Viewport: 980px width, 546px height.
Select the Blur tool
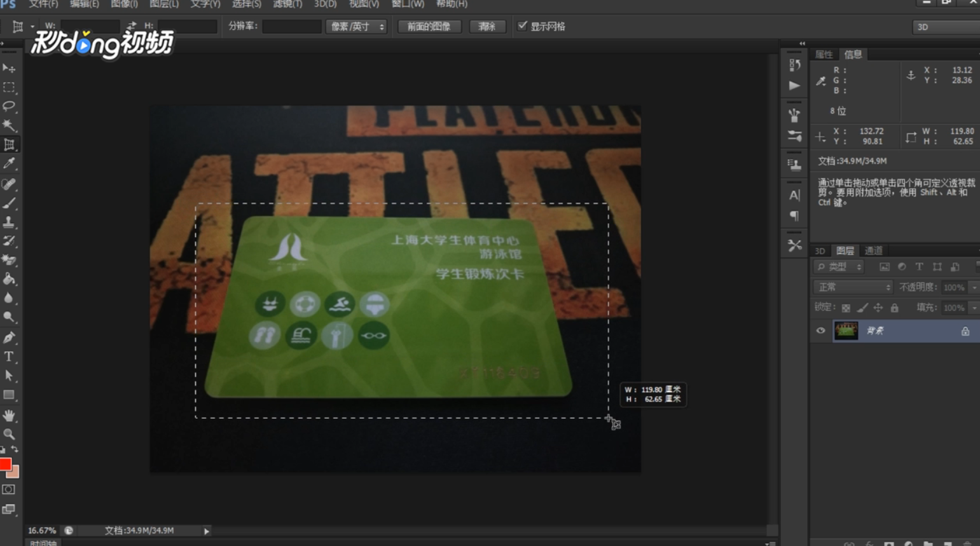9,298
